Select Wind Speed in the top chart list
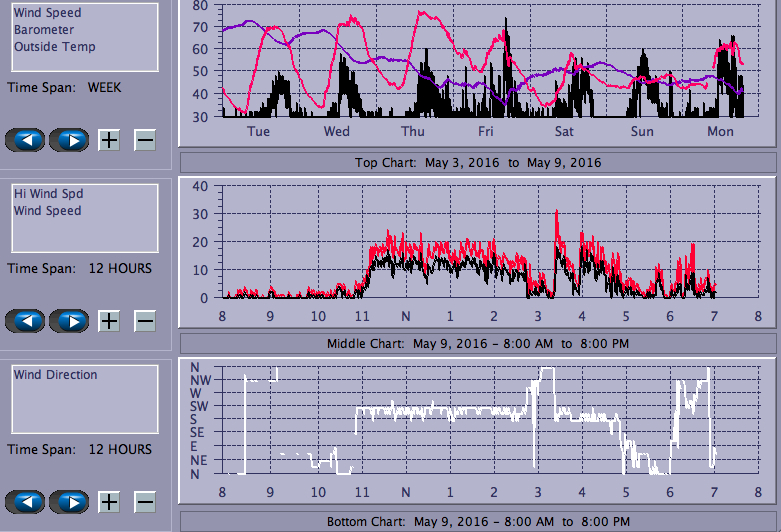The image size is (781, 532). [x=48, y=13]
